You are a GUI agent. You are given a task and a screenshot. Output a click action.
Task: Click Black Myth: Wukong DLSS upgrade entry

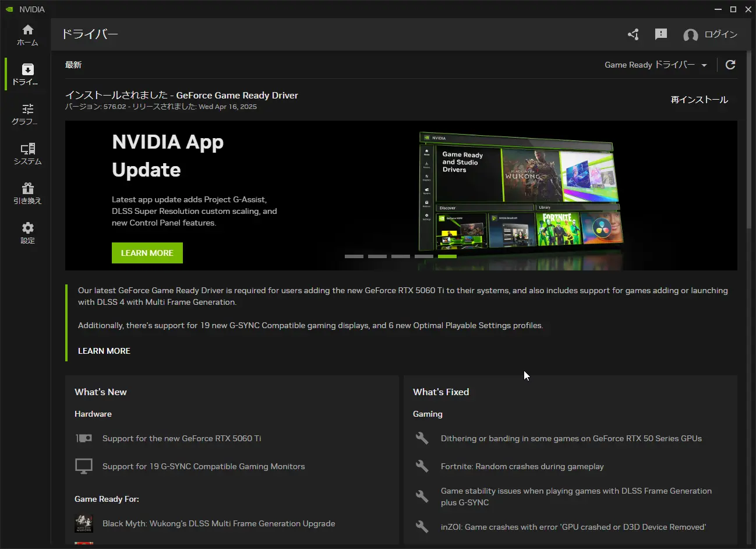click(x=219, y=523)
